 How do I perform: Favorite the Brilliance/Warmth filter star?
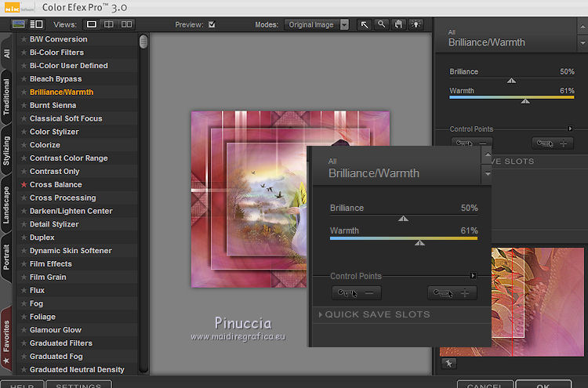pyautogui.click(x=24, y=92)
